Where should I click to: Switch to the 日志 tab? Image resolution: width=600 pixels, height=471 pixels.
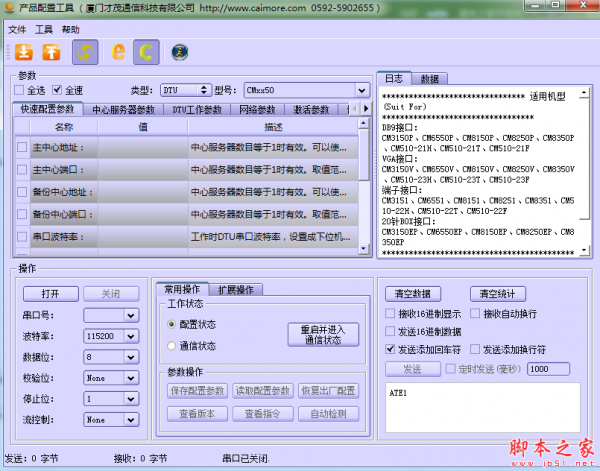click(x=394, y=78)
